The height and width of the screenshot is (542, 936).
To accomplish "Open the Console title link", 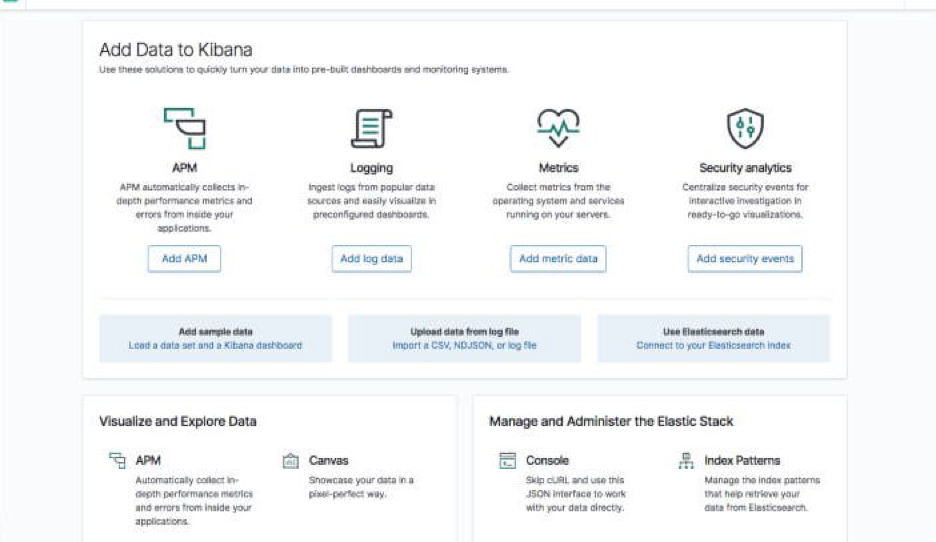I will click(x=547, y=460).
